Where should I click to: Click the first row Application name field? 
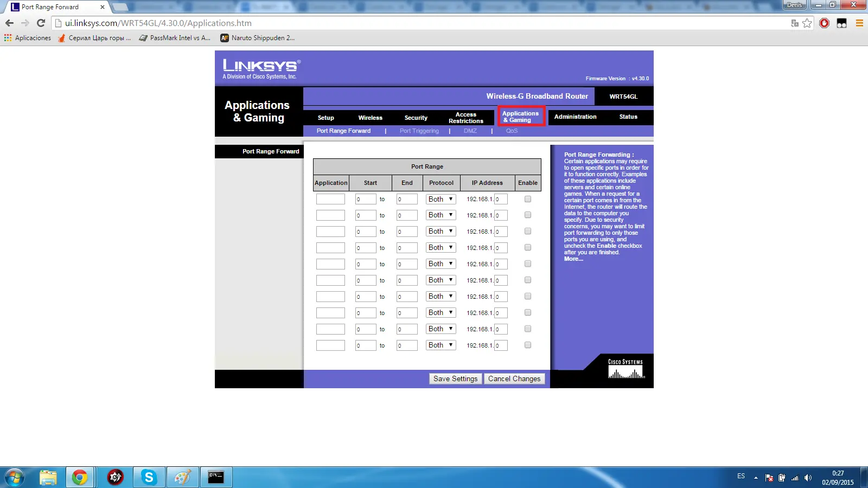coord(330,199)
